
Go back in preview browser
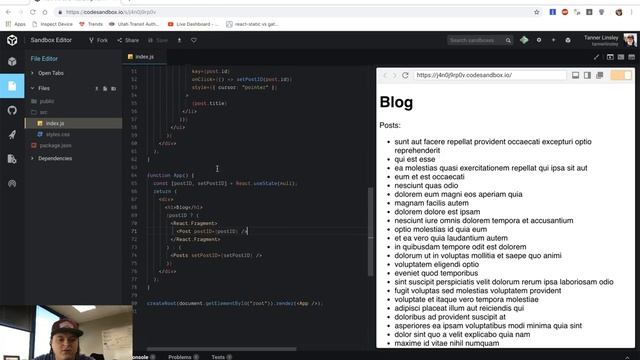(384, 75)
